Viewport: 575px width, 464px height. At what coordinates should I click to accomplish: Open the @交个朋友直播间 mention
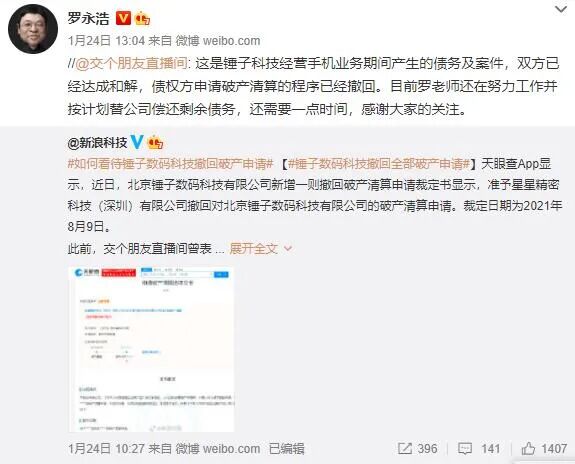(131, 64)
